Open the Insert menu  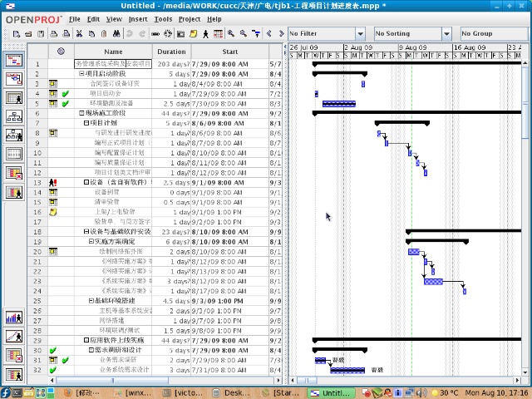click(x=138, y=18)
